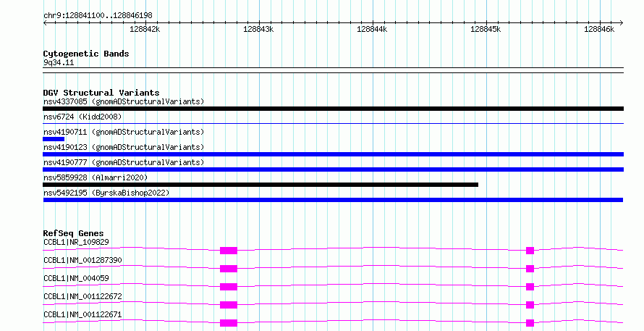Select the small exon of CCBL1|NR_109829

click(x=530, y=251)
